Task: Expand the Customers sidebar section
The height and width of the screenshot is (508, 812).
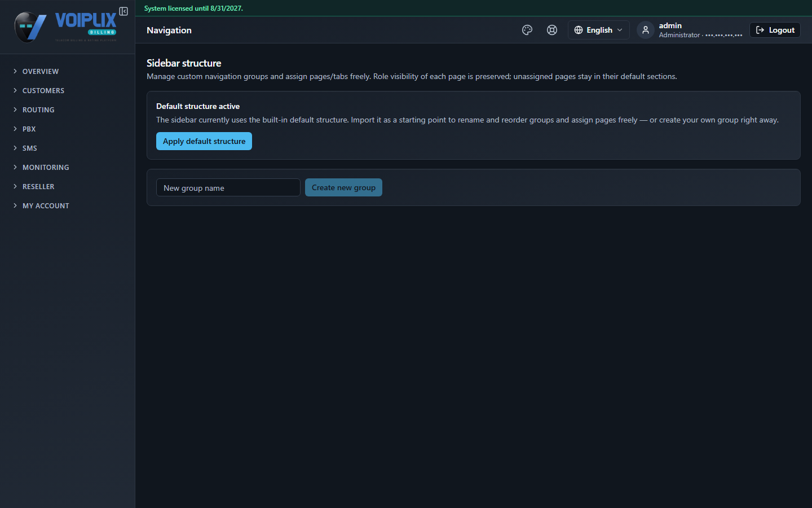Action: [x=68, y=90]
